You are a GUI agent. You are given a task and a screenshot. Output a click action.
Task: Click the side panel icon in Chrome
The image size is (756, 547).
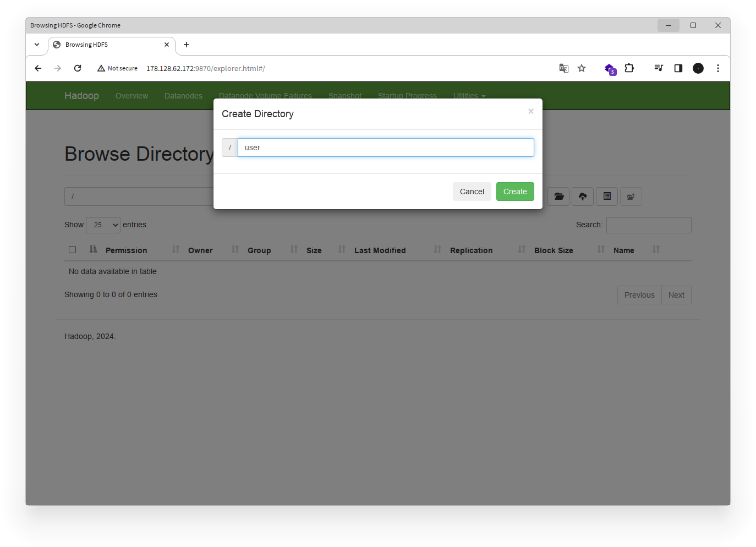pyautogui.click(x=678, y=68)
